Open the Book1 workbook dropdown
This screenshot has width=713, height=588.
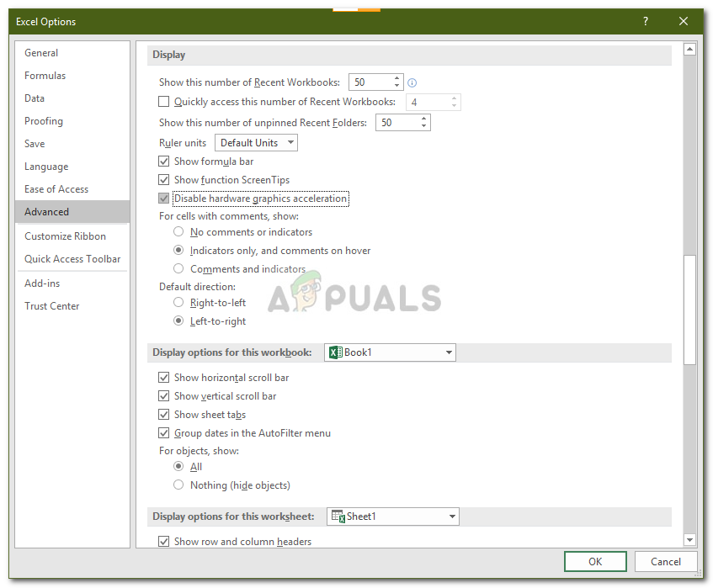pyautogui.click(x=390, y=352)
